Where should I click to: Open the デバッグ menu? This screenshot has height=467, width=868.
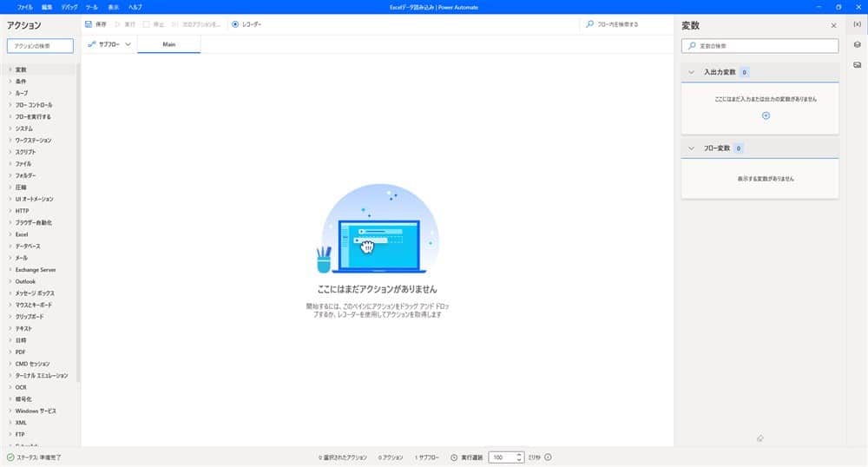coord(69,6)
